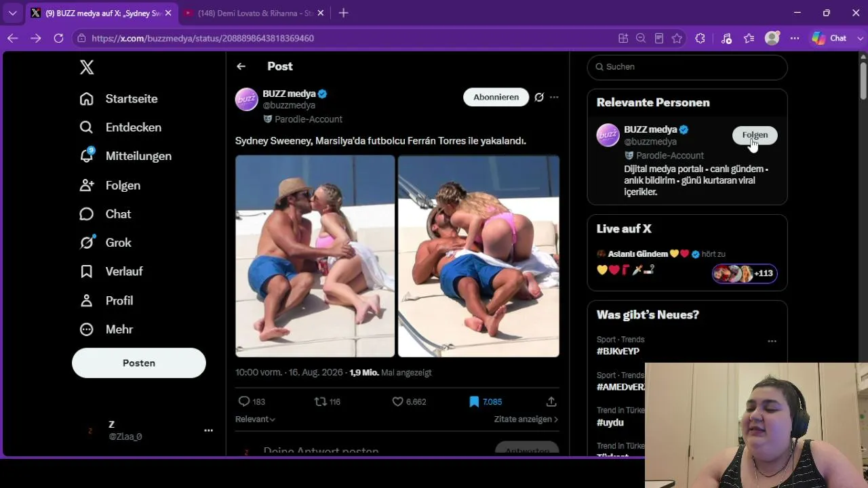Add page to favorites with the star icon

click(x=677, y=39)
